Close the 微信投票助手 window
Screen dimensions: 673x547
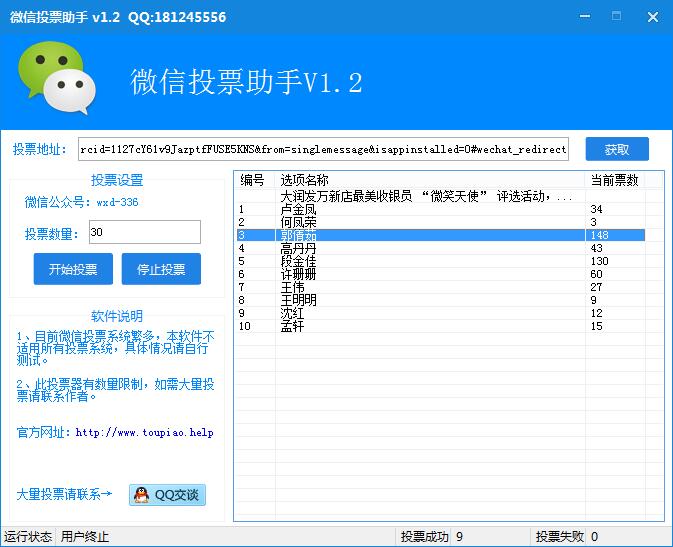(651, 16)
